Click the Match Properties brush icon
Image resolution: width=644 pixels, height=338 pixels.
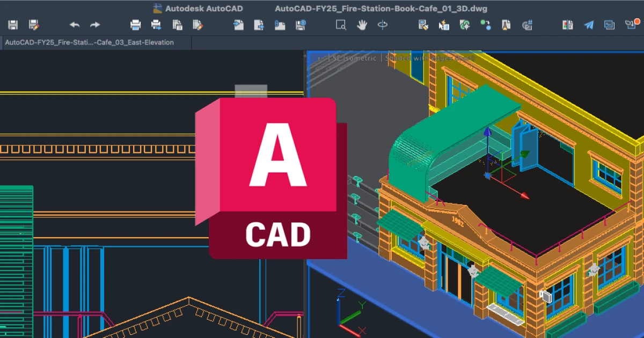tap(423, 25)
